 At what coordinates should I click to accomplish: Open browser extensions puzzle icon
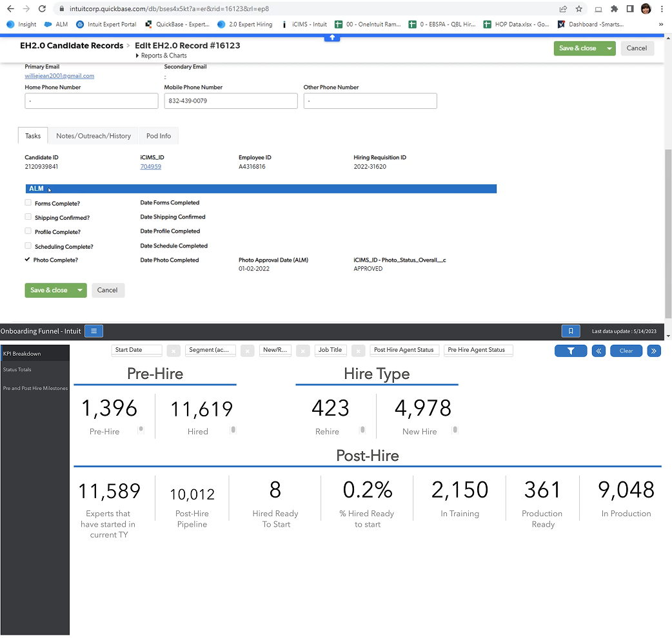(614, 8)
